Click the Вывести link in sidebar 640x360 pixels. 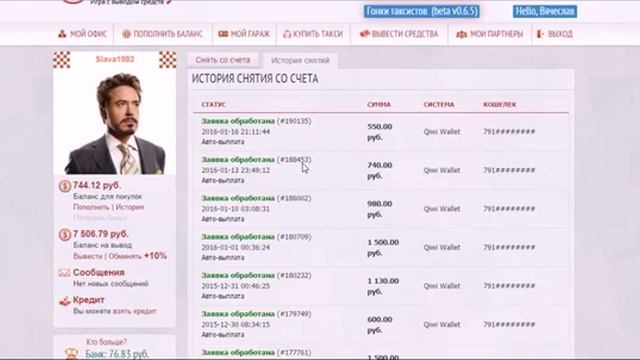[88, 256]
